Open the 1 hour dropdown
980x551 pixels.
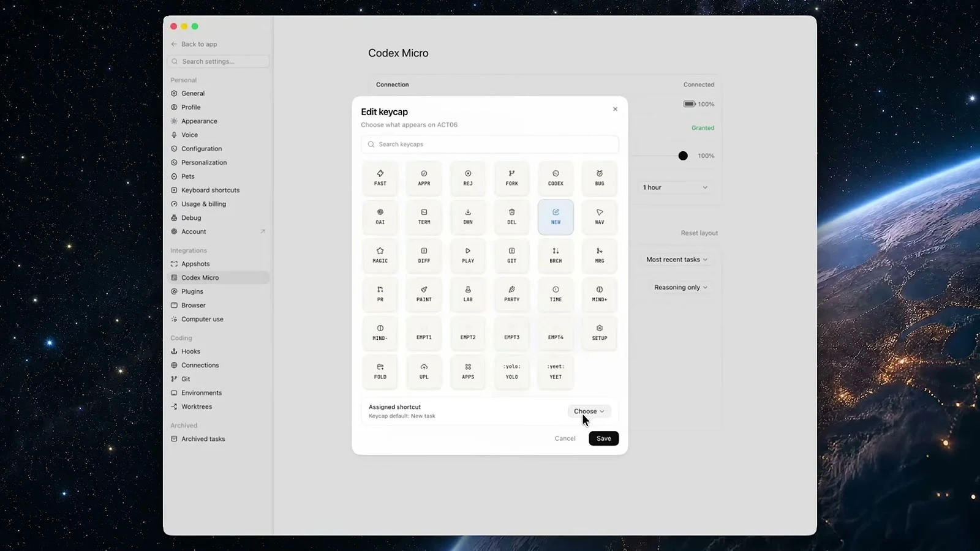click(x=675, y=187)
